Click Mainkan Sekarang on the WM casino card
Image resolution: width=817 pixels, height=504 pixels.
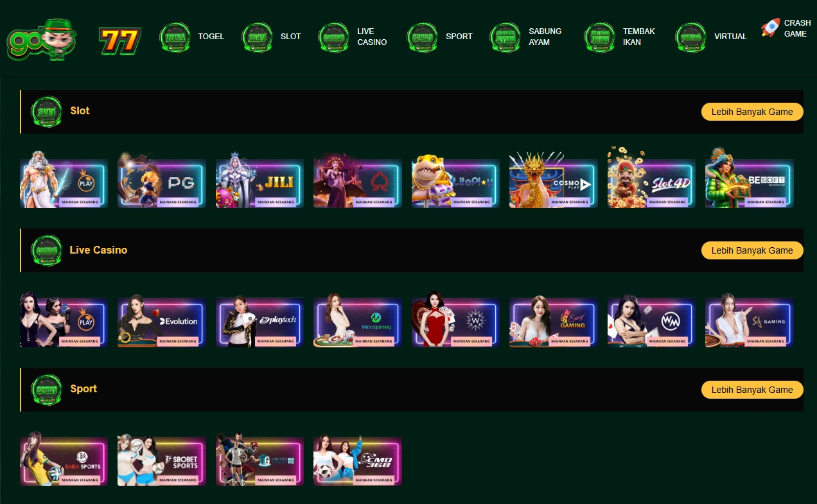click(x=667, y=341)
